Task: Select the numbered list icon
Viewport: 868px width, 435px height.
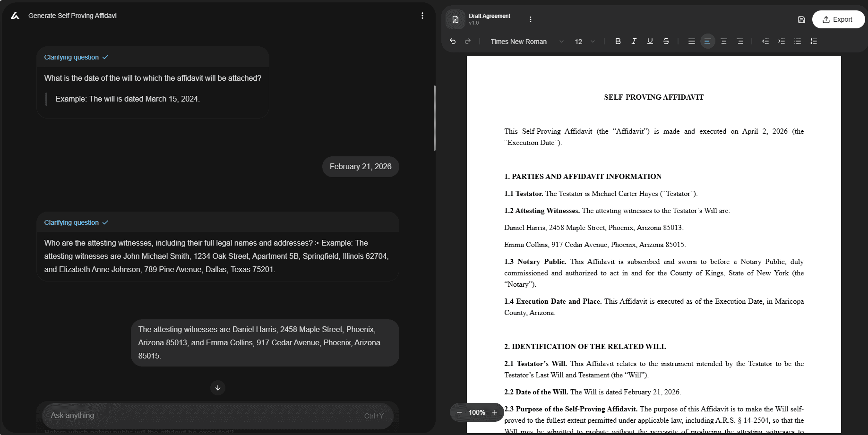Action: point(814,41)
